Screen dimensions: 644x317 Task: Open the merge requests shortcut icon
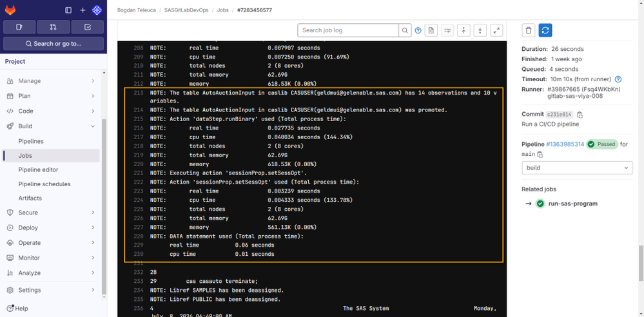point(53,27)
